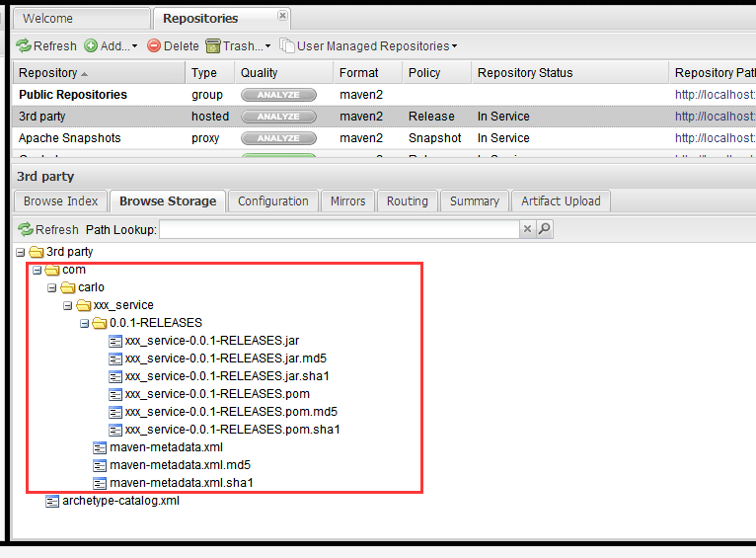Click the red Delete icon
The image size is (756, 558).
pyautogui.click(x=154, y=45)
